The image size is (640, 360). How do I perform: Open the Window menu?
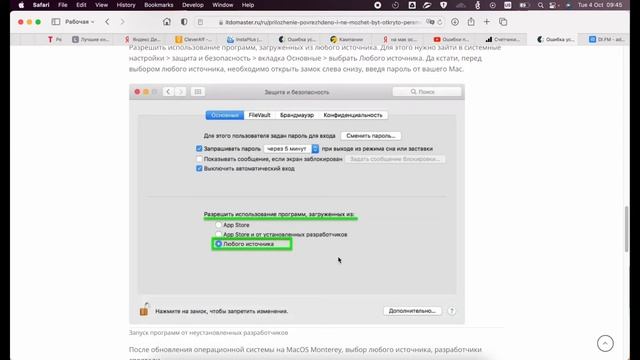pyautogui.click(x=222, y=5)
